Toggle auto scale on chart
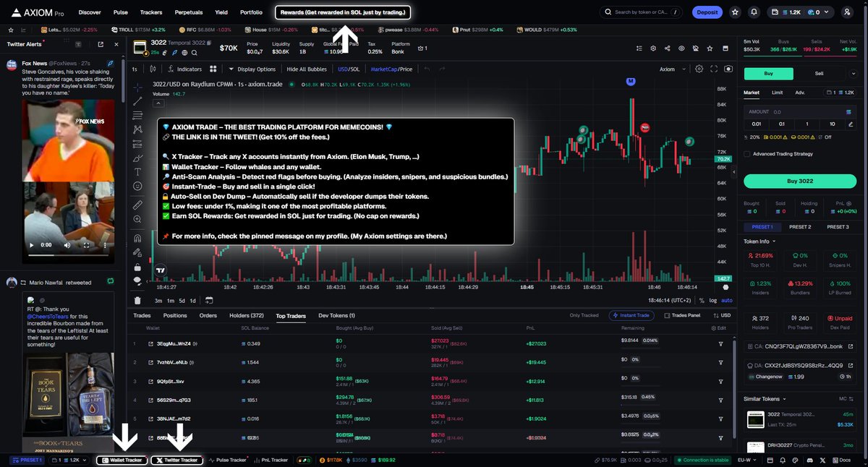Viewport: 868px width, 467px height. coord(727,300)
